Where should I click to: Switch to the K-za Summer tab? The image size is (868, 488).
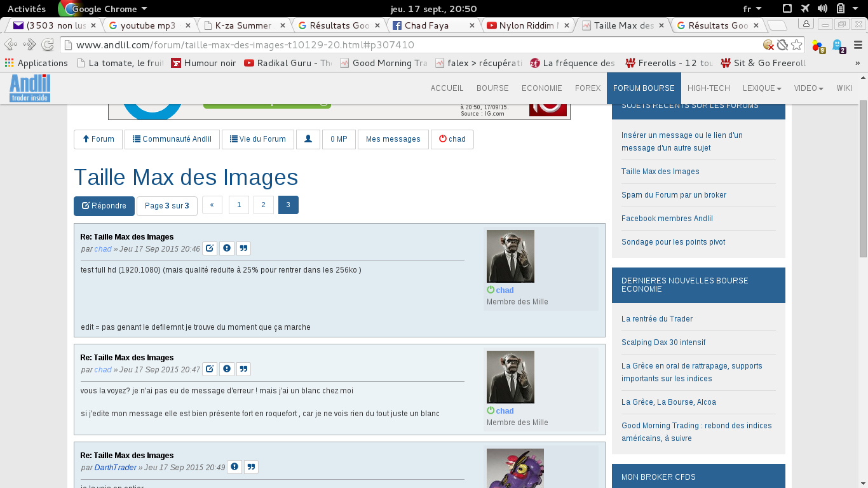pos(243,25)
